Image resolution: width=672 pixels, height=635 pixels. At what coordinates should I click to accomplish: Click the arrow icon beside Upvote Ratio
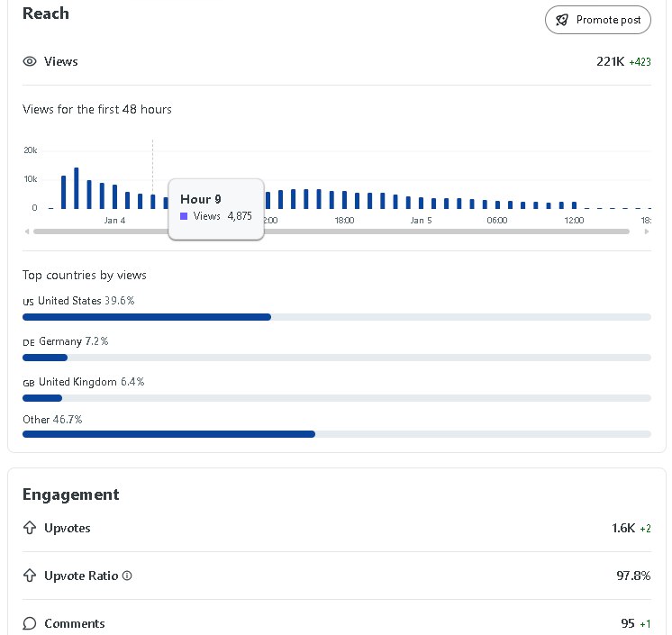pyautogui.click(x=30, y=576)
